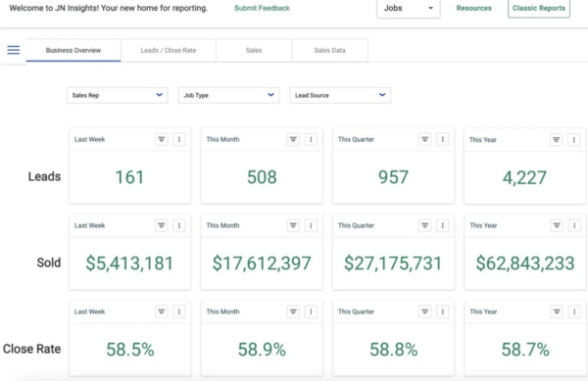Filter the Close Rate This Month card
Viewport: 588px width, 381px height.
pyautogui.click(x=293, y=311)
